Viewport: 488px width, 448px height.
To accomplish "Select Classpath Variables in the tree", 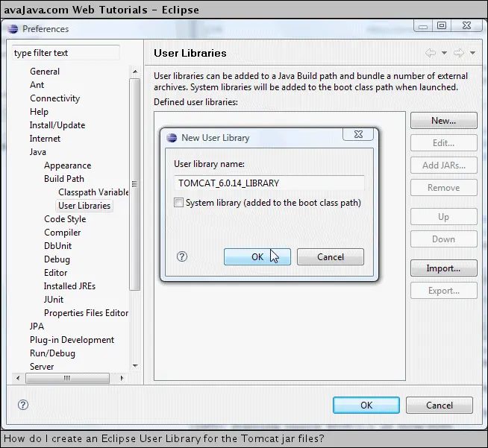I will coord(93,192).
